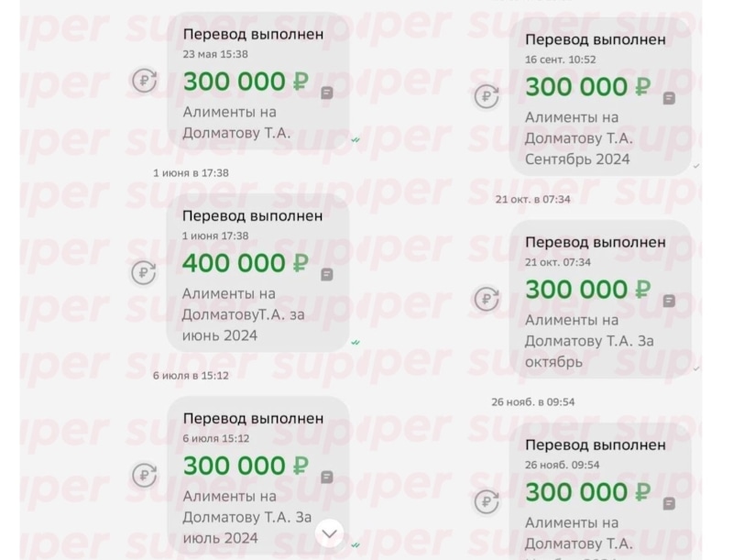Screen dimensions: 733x560
Task: Tap the 300 000 ₽ amount for Сентябрь 2024
Action: tap(587, 87)
